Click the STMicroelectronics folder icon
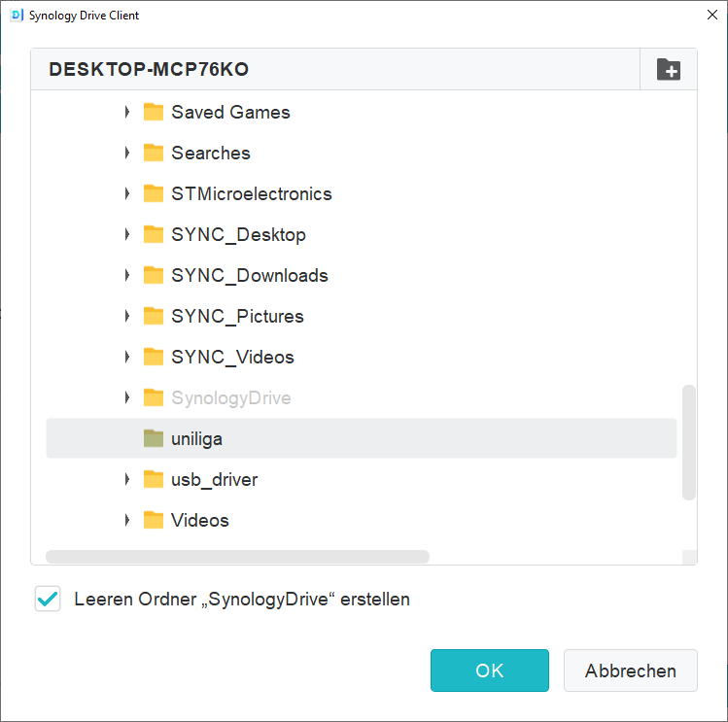This screenshot has height=722, width=728. click(x=153, y=194)
